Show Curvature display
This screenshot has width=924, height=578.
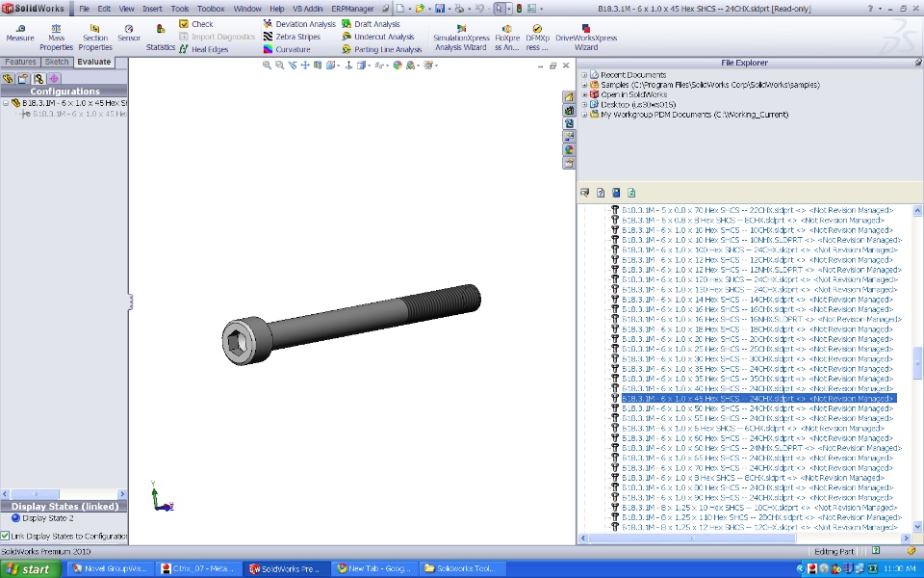click(287, 49)
